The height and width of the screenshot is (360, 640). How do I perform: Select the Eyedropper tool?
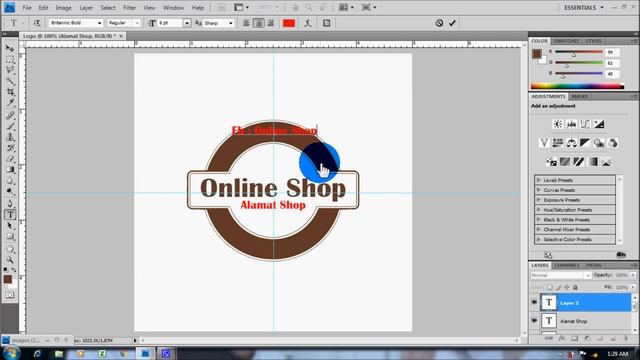tap(10, 103)
